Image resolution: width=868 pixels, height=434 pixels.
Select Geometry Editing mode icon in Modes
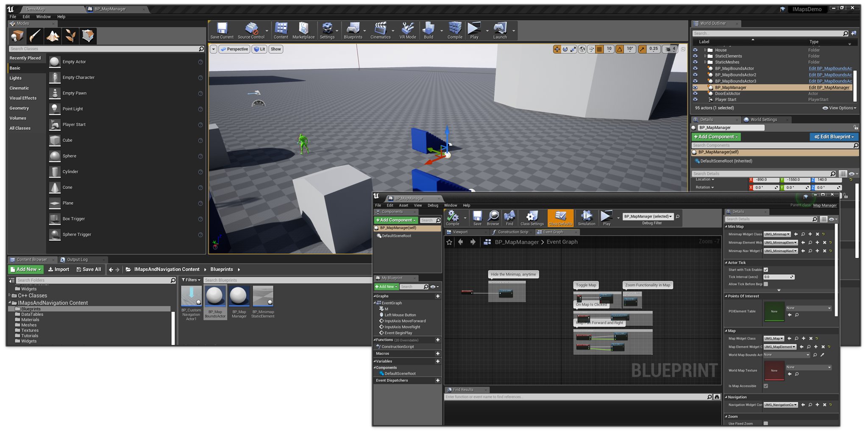(x=88, y=36)
